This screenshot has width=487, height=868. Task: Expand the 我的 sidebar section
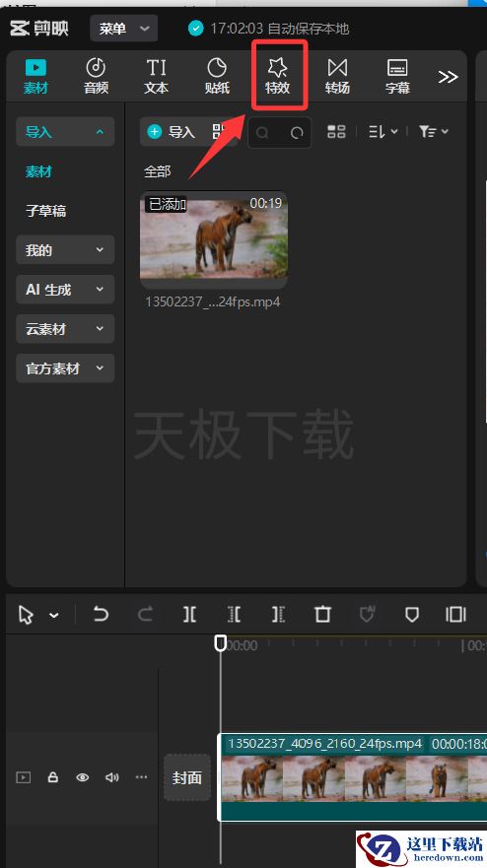[65, 249]
